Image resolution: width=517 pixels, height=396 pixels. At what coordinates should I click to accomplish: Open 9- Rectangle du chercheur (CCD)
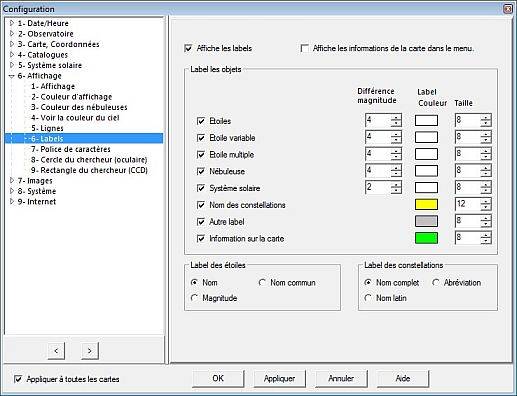[x=89, y=170]
